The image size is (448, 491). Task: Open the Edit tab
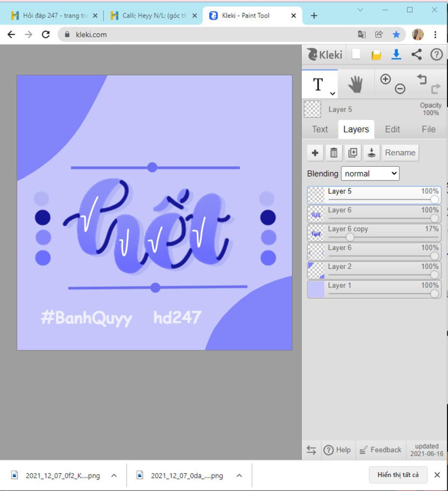(392, 130)
